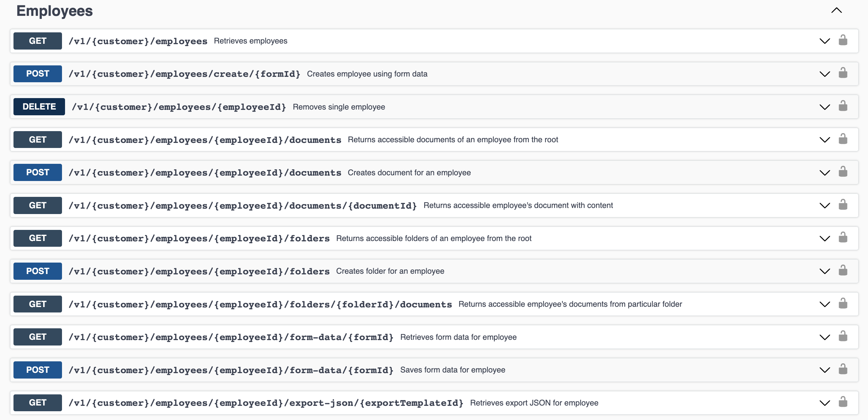Click lock icon for Creates employee using form data
The image size is (868, 420).
(843, 73)
